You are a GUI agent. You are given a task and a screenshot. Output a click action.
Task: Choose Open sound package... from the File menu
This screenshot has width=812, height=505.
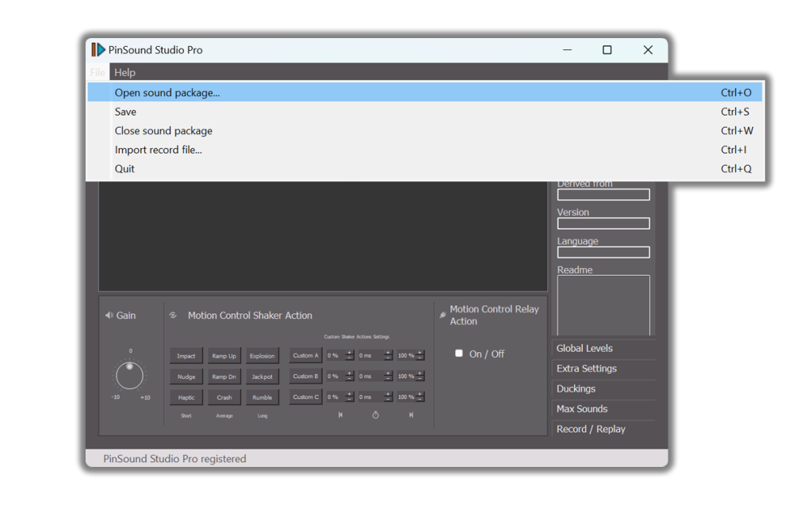tap(425, 93)
